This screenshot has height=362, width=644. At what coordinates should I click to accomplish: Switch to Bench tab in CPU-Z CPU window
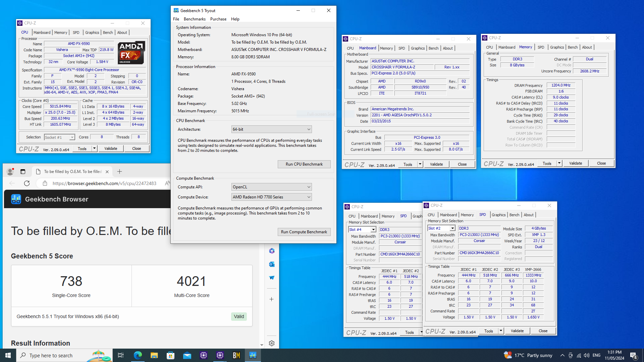tap(108, 33)
